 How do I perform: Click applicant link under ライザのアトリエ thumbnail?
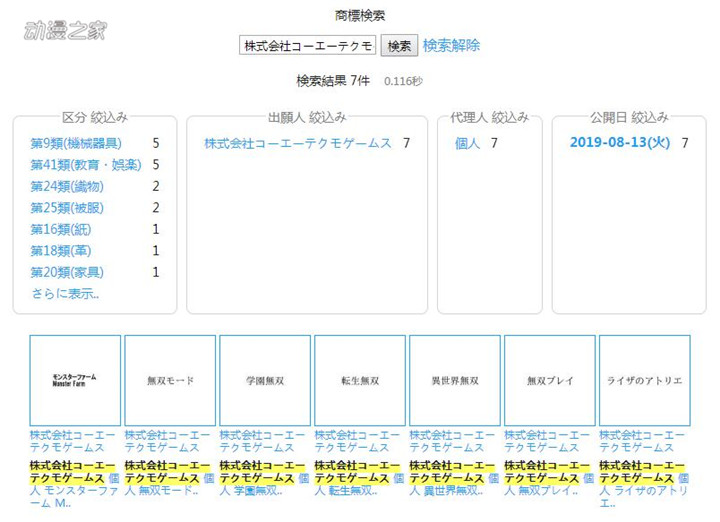pyautogui.click(x=642, y=441)
